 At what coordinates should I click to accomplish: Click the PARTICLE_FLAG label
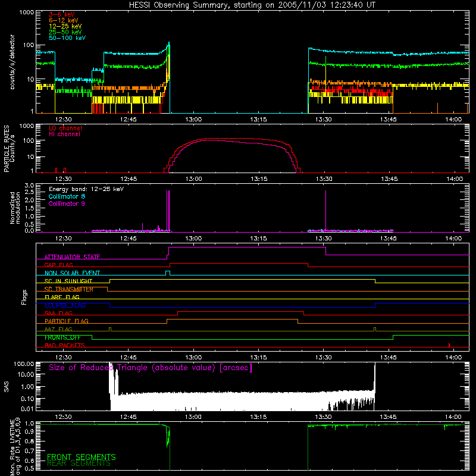[x=67, y=321]
